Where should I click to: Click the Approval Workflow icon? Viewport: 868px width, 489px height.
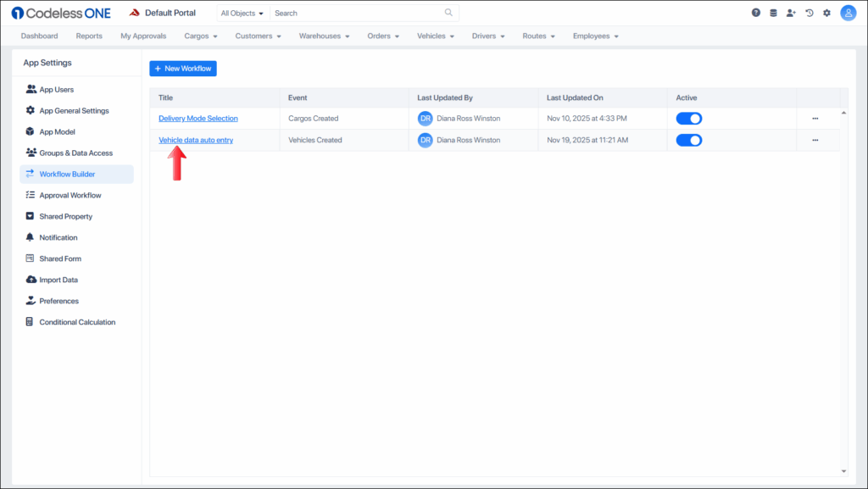tap(29, 195)
